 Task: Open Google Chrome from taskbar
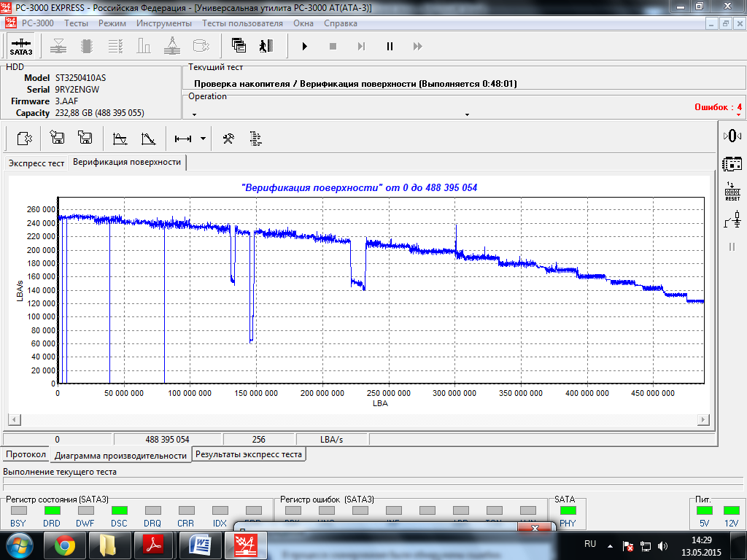(x=65, y=545)
